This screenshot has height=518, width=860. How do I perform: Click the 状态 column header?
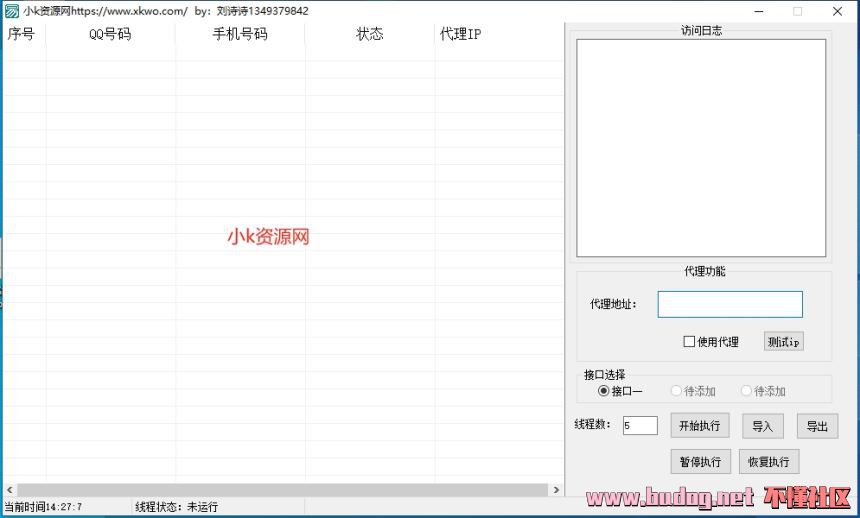[x=369, y=34]
